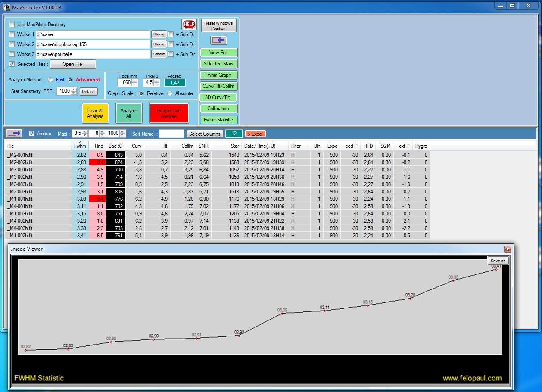The height and width of the screenshot is (392, 542).
Task: Open the Collimation view
Action: [x=218, y=109]
